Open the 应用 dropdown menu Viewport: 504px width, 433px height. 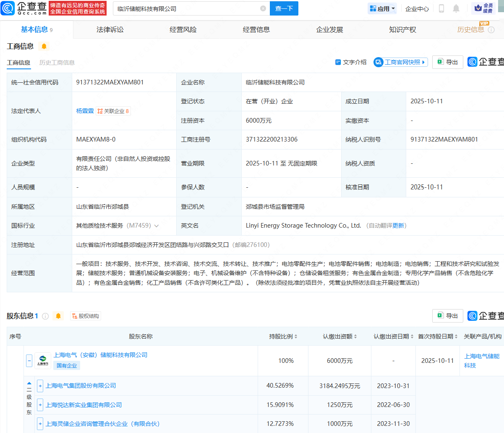(x=382, y=8)
